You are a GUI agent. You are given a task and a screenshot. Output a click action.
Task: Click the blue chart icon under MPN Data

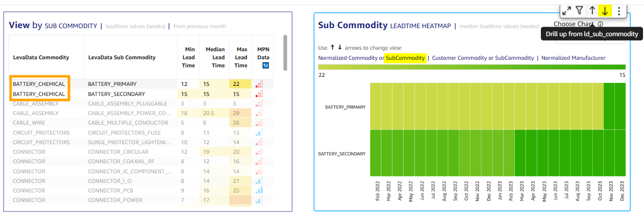262,65
